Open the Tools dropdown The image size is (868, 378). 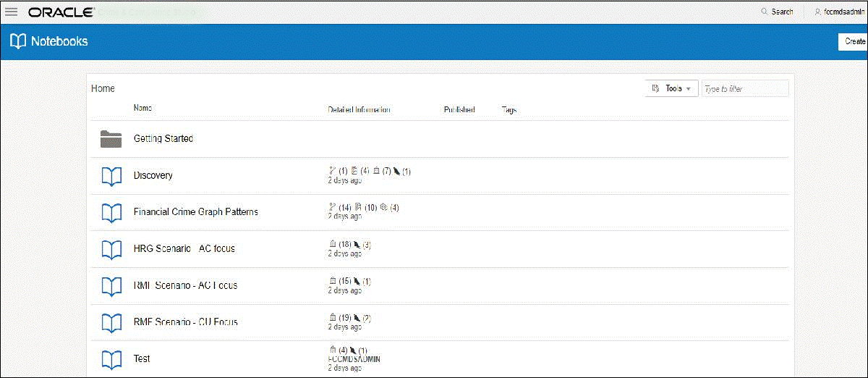point(671,88)
